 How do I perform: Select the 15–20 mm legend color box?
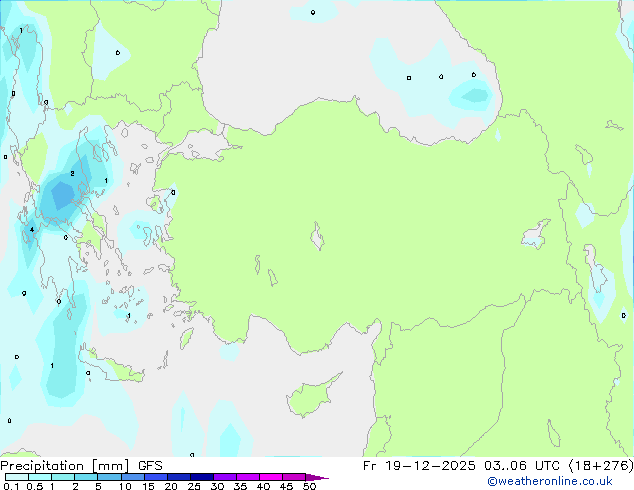pyautogui.click(x=156, y=477)
